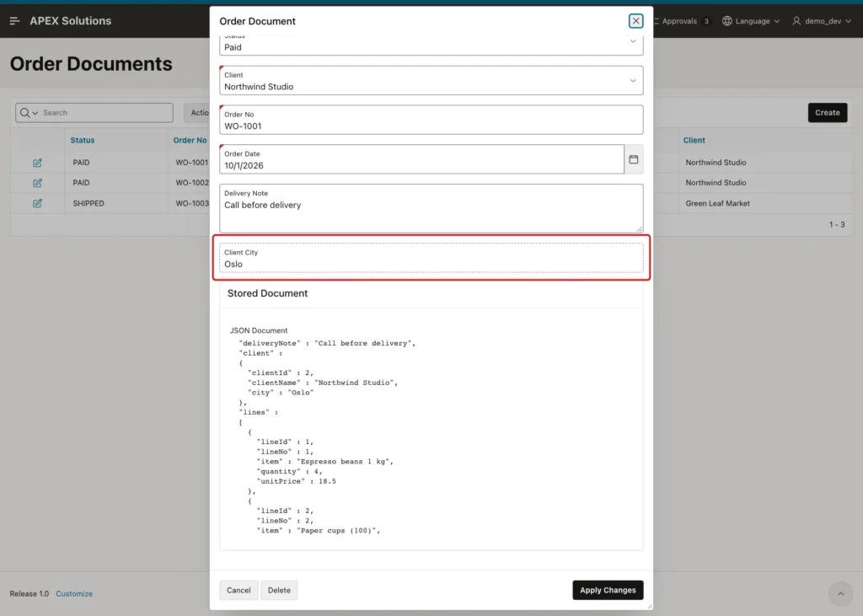Click the search magnifier icon
The width and height of the screenshot is (863, 616).
coord(24,112)
